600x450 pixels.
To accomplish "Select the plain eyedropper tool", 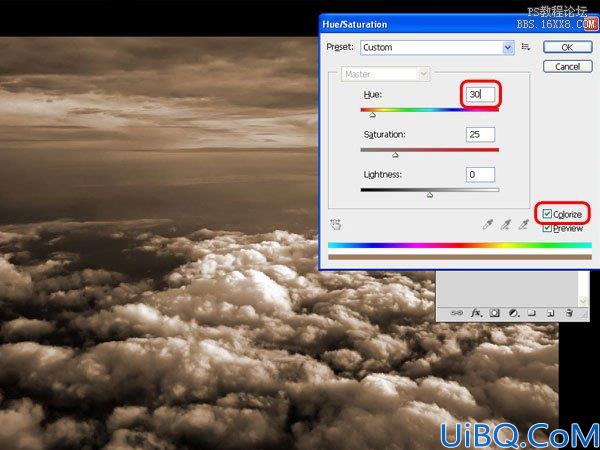I will pyautogui.click(x=488, y=224).
